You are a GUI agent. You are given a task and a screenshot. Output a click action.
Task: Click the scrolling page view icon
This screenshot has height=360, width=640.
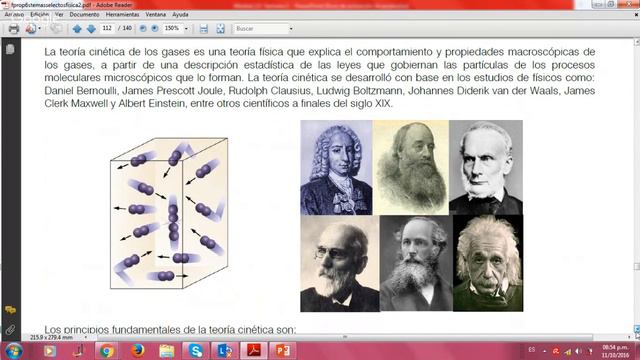coord(204,29)
